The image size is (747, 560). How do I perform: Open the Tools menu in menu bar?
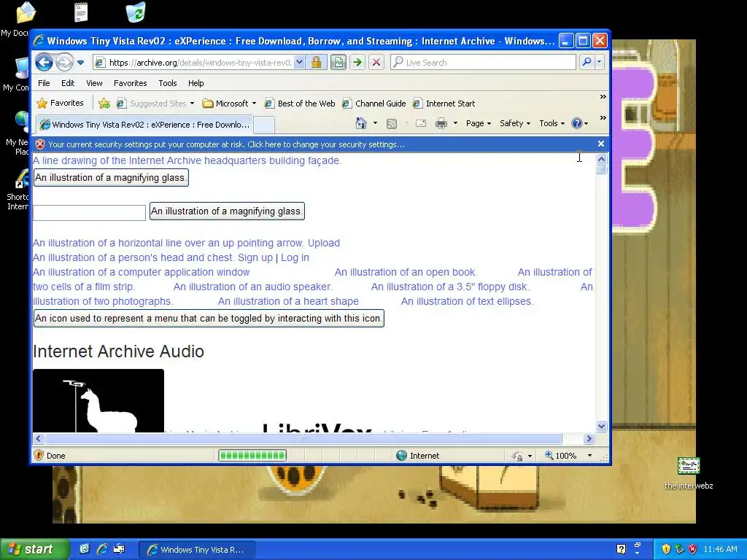tap(168, 83)
